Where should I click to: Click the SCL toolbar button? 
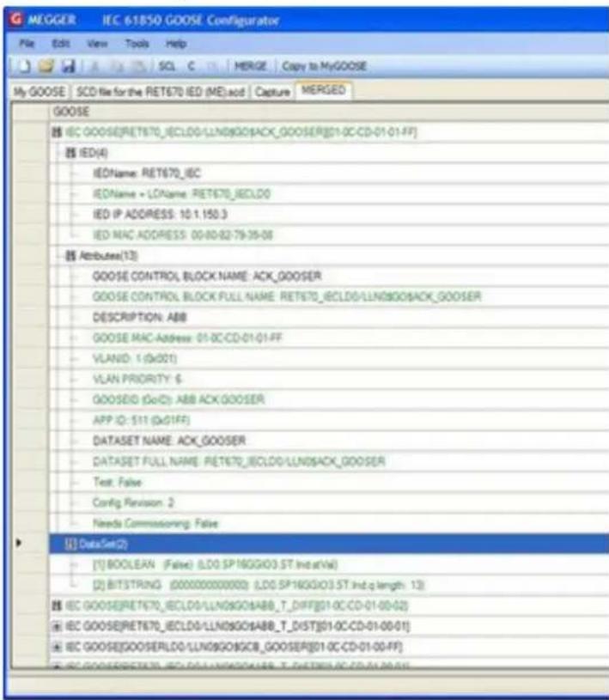point(167,66)
